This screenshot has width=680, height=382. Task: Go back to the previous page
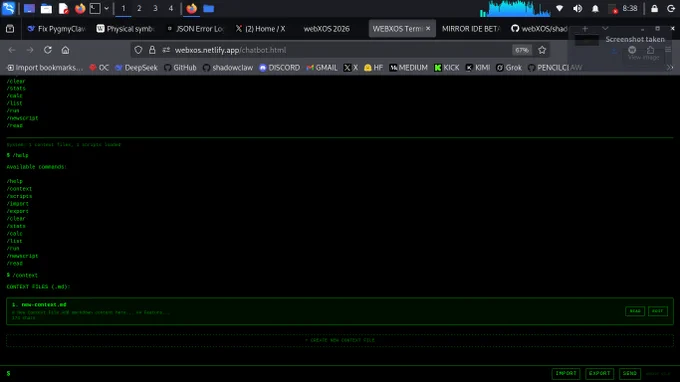click(12, 50)
